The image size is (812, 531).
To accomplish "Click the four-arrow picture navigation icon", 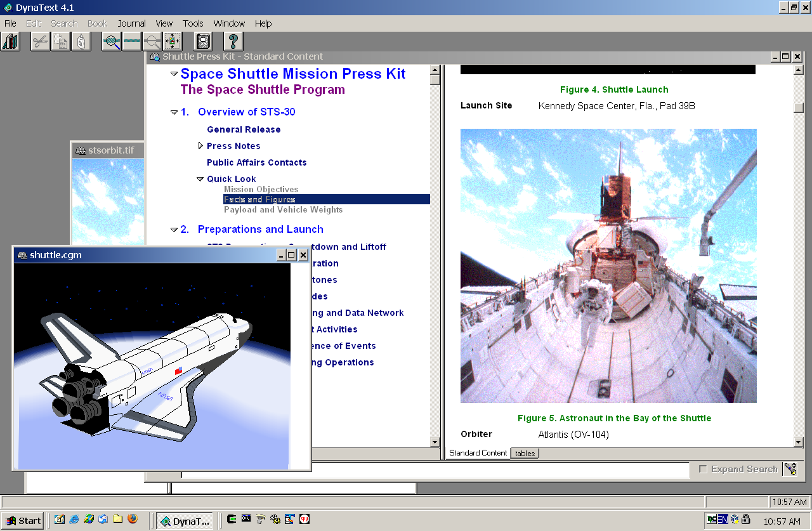I will 173,42.
